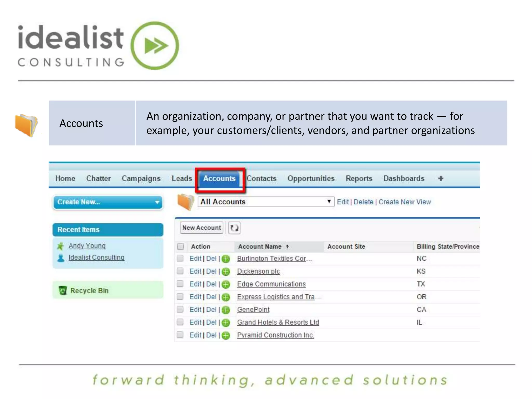This screenshot has height=399, width=532.
Task: Click the lead icon beside Andy Young
Action: coord(61,246)
